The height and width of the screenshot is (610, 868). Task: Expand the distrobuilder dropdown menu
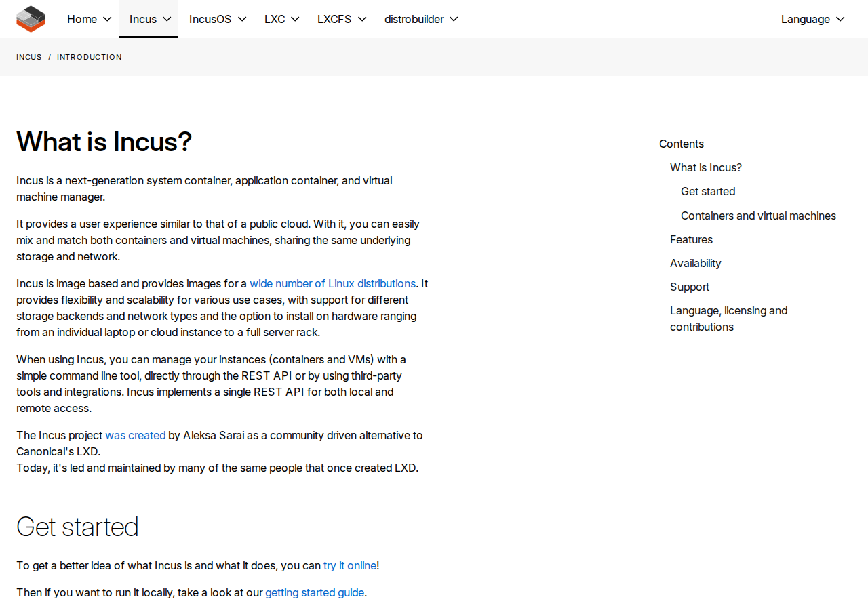[x=421, y=19]
